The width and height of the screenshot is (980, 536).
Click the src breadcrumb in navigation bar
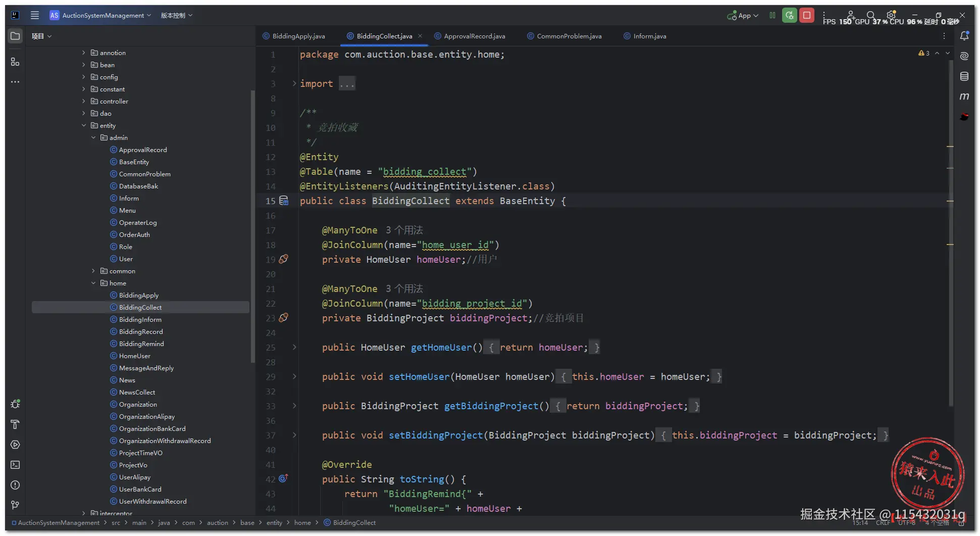116,522
